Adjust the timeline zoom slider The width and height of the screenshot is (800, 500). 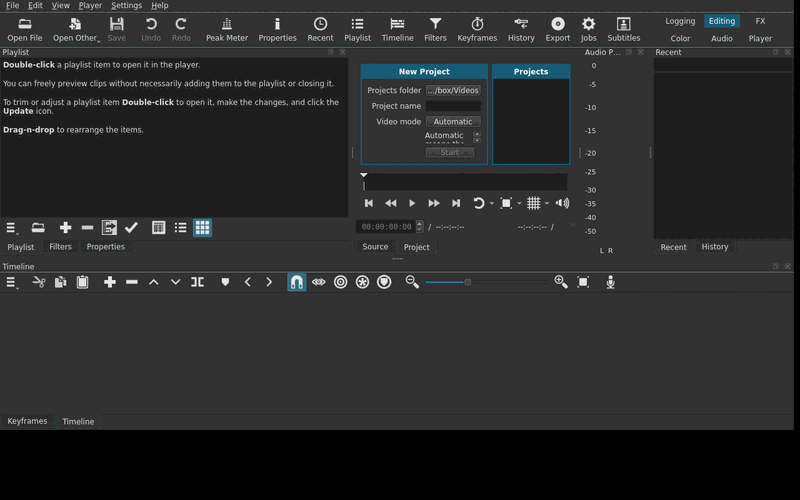[486, 282]
